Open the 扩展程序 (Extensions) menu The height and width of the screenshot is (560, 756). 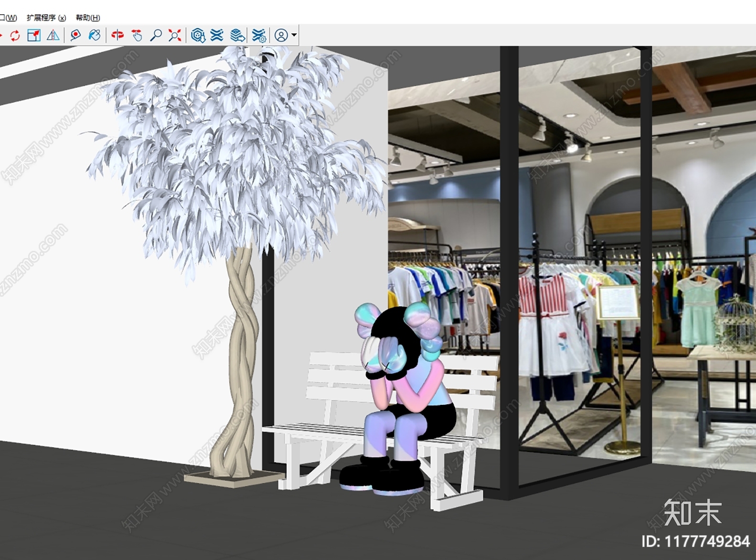pos(46,18)
